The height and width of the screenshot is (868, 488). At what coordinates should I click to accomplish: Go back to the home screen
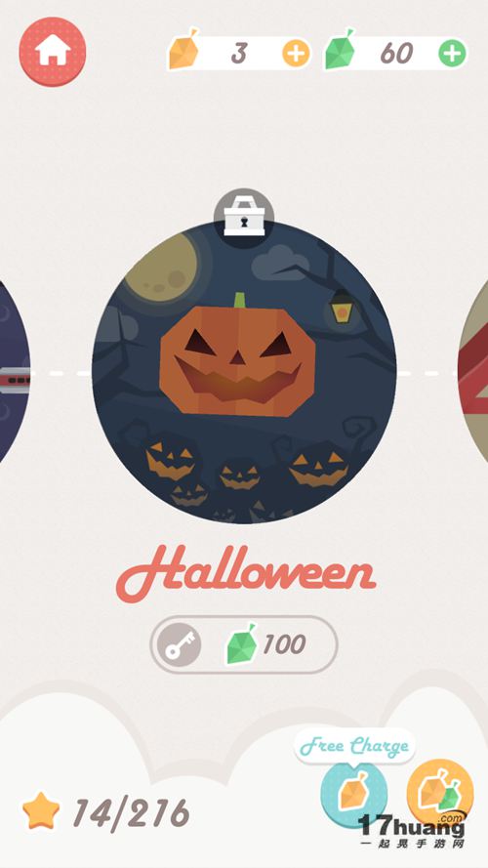tap(53, 52)
